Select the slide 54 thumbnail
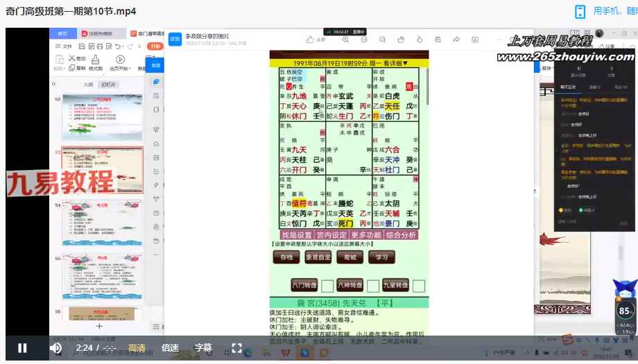The image size is (638, 364). tap(102, 222)
